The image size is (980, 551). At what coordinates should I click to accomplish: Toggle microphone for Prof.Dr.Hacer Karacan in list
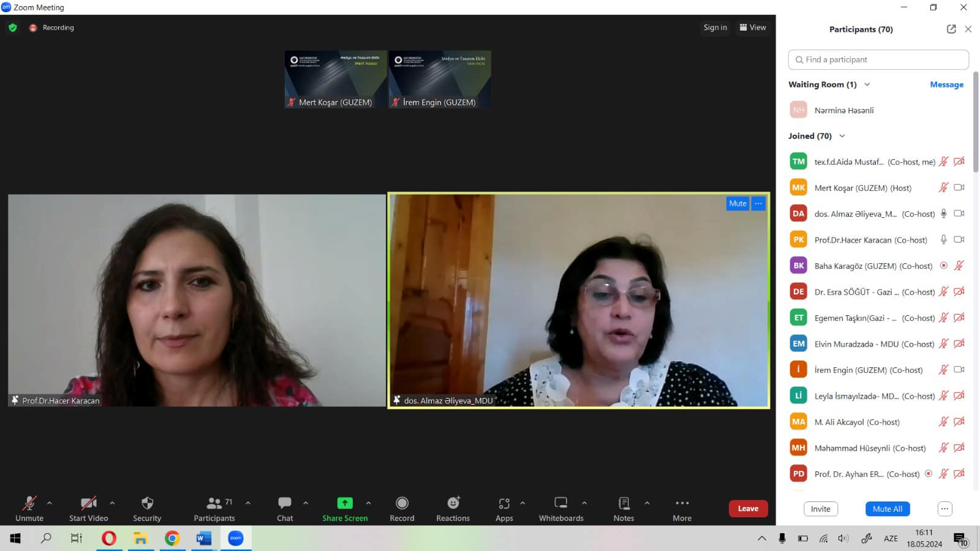pos(944,239)
